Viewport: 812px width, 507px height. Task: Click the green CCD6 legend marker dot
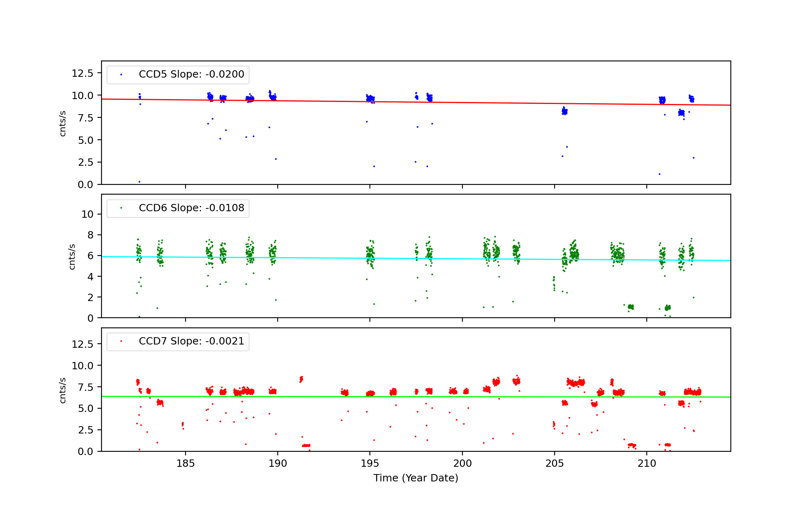pos(121,208)
